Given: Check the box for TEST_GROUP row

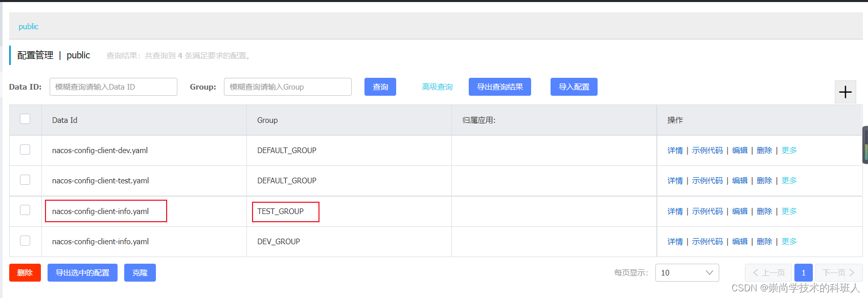Looking at the screenshot, I should pyautogui.click(x=25, y=210).
